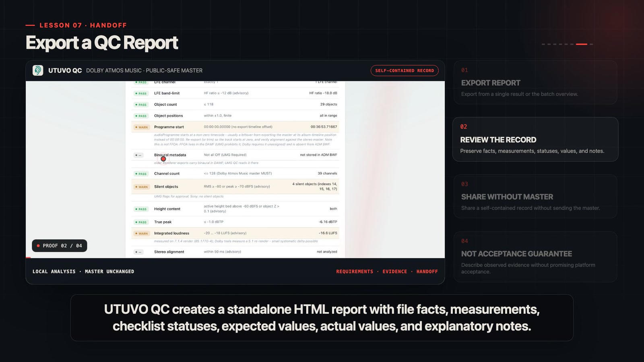Select the 'Height content' check name
The width and height of the screenshot is (644, 362).
(x=167, y=209)
